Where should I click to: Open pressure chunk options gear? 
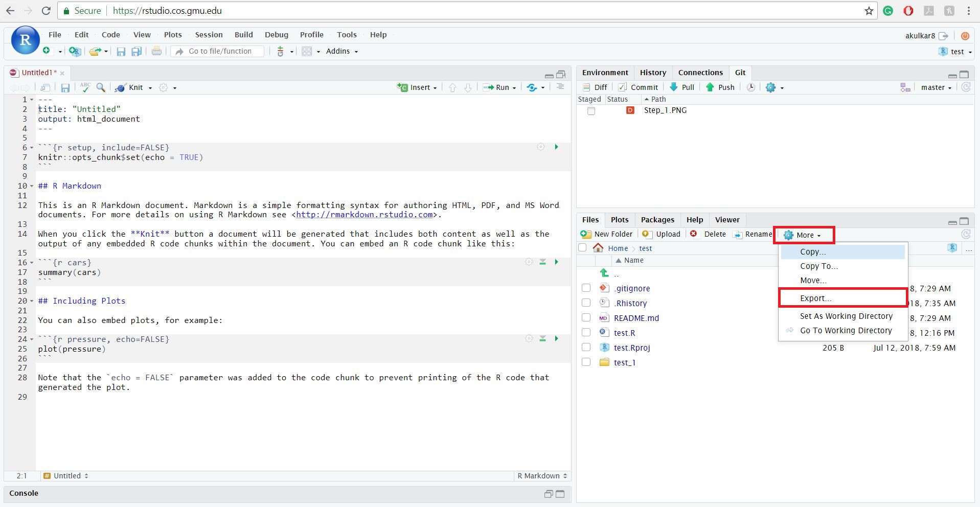(x=529, y=338)
